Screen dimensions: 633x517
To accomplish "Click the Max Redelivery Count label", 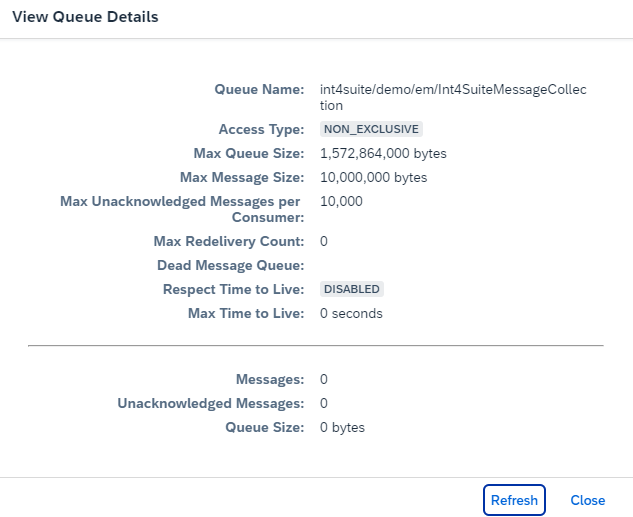I will pyautogui.click(x=228, y=241).
